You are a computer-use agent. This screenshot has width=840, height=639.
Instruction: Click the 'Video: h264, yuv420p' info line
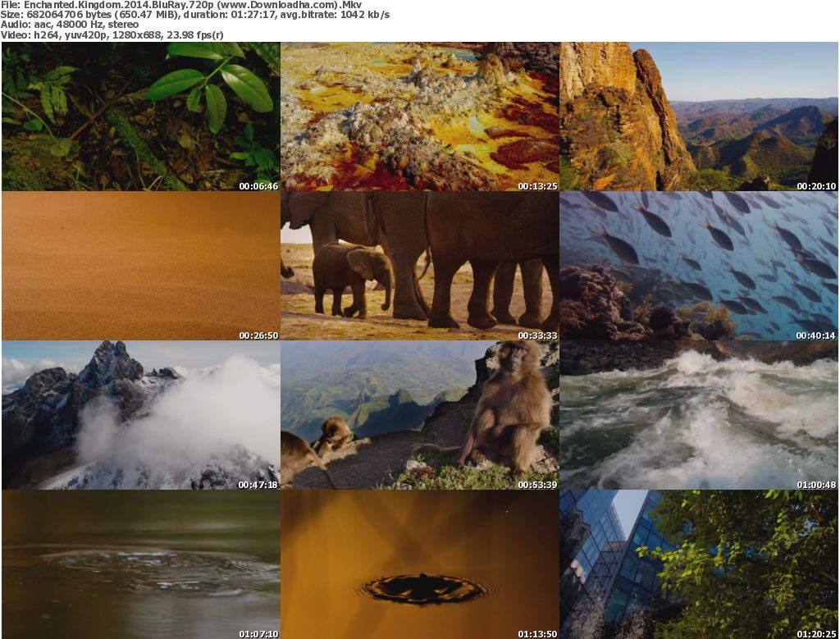click(112, 34)
